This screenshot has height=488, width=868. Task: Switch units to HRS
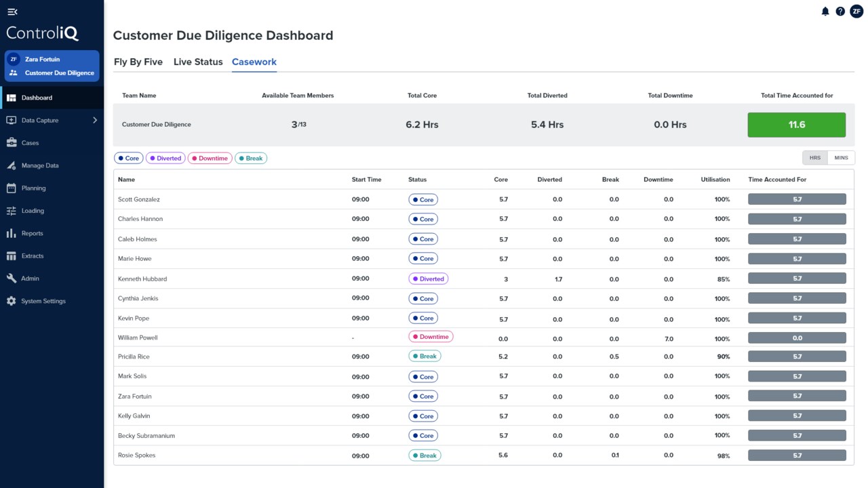[x=814, y=158]
